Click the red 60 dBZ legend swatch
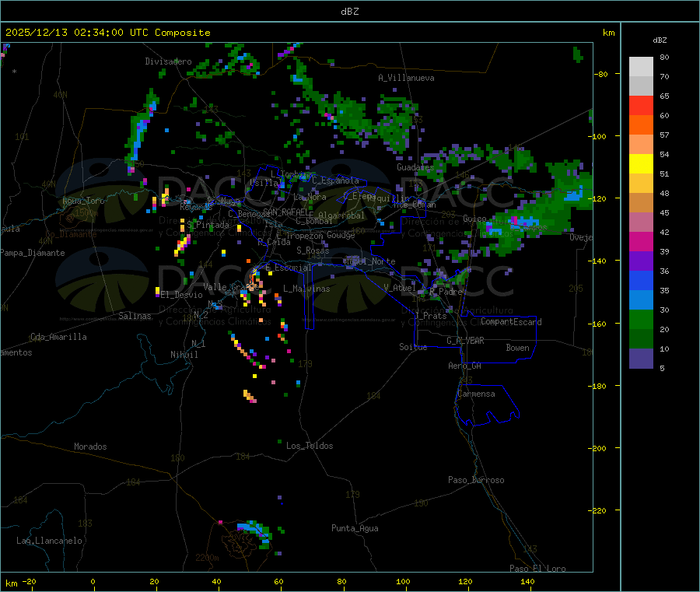 point(641,105)
